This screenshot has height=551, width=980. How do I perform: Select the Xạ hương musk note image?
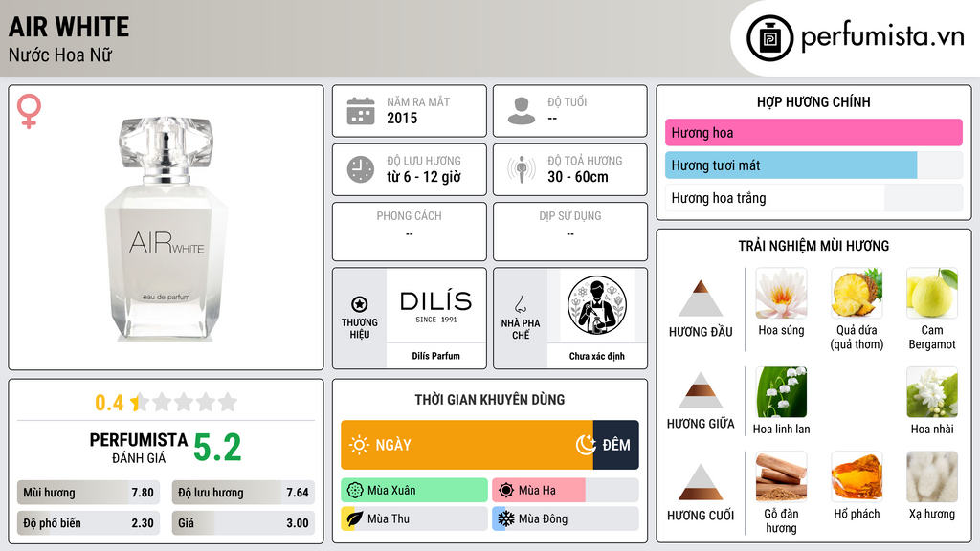(x=932, y=477)
